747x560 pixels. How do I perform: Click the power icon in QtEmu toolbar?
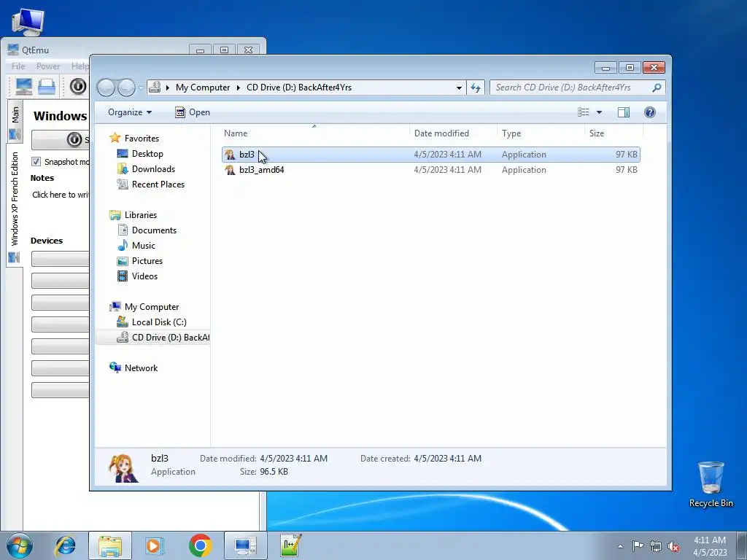pos(77,86)
